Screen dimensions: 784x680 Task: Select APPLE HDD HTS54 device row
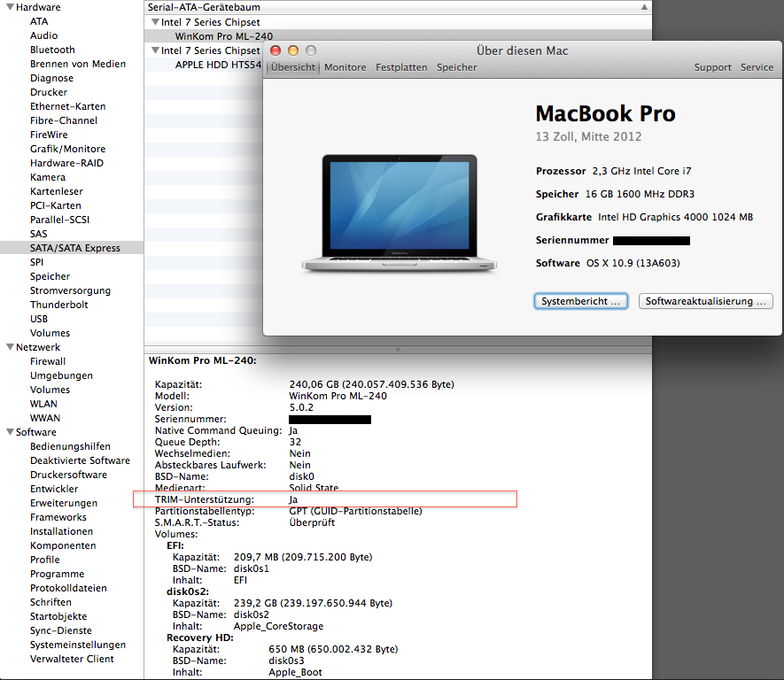(218, 65)
